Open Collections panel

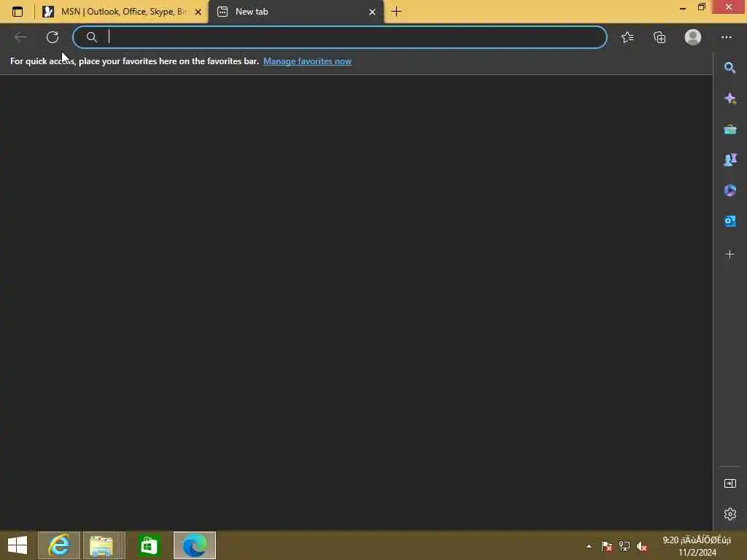(x=659, y=37)
